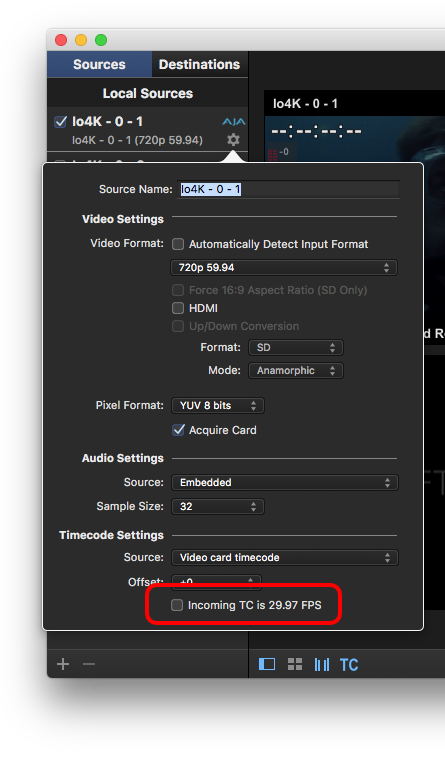Switch to the Destinations tab
Image resolution: width=445 pixels, height=758 pixels.
click(200, 64)
